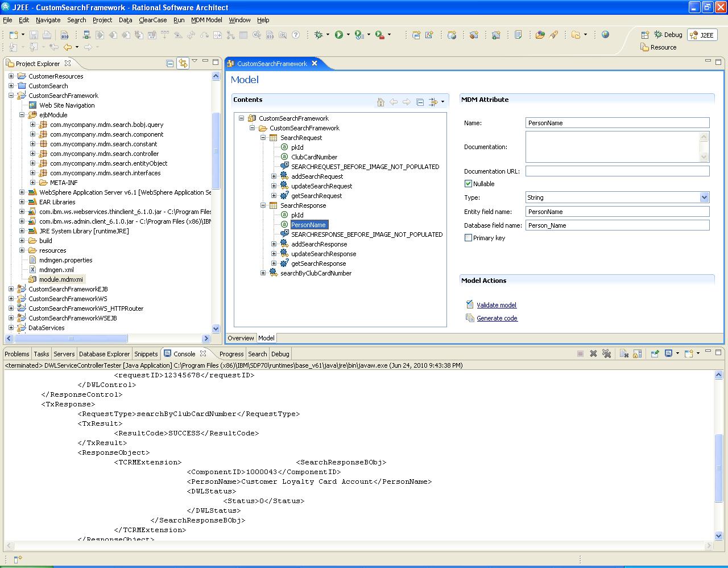The image size is (728, 568).
Task: Click Open Console icon
Action: coord(689,353)
